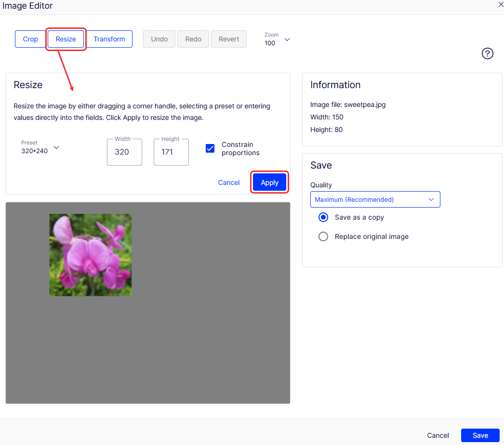Cancel the Image Editor dialog at bottom
This screenshot has height=445, width=504.
[x=438, y=435]
